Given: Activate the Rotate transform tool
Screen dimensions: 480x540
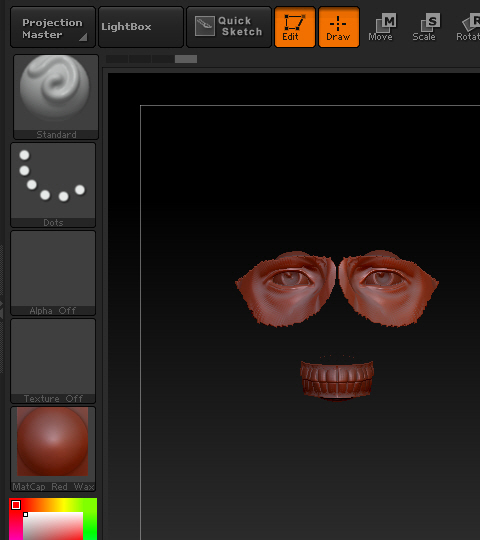Looking at the screenshot, I should [468, 27].
